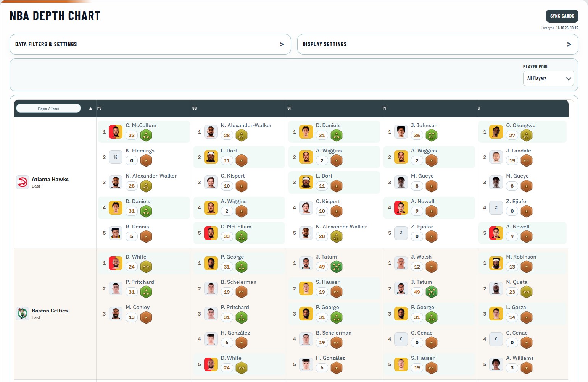Select A. Williams's player photo
588x382 pixels.
(x=496, y=364)
